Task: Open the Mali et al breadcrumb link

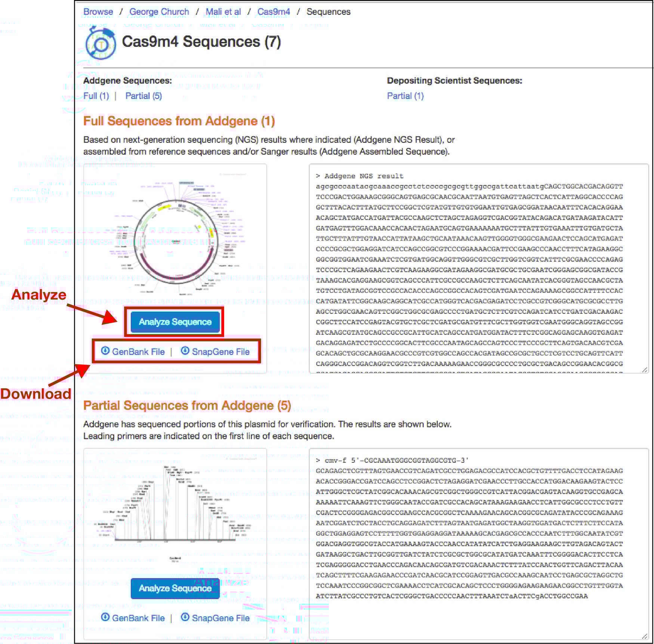Action: coord(223,12)
